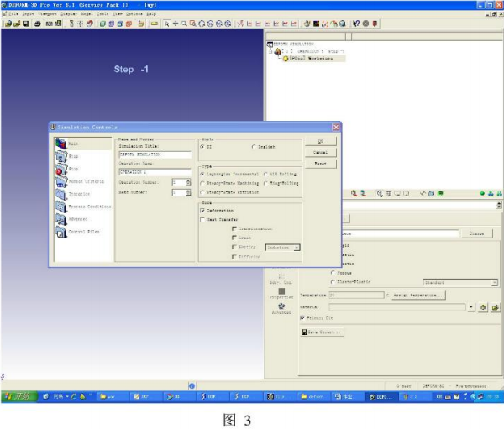504x429 pixels.
Task: Adjust the Mesh Number spinner
Action: pyautogui.click(x=188, y=192)
